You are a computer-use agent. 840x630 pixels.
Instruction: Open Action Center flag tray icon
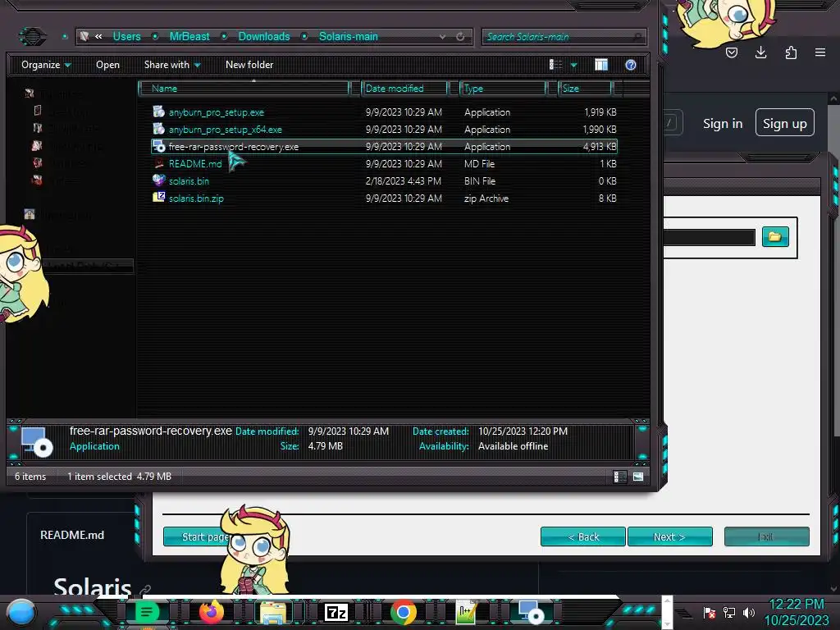(710, 612)
